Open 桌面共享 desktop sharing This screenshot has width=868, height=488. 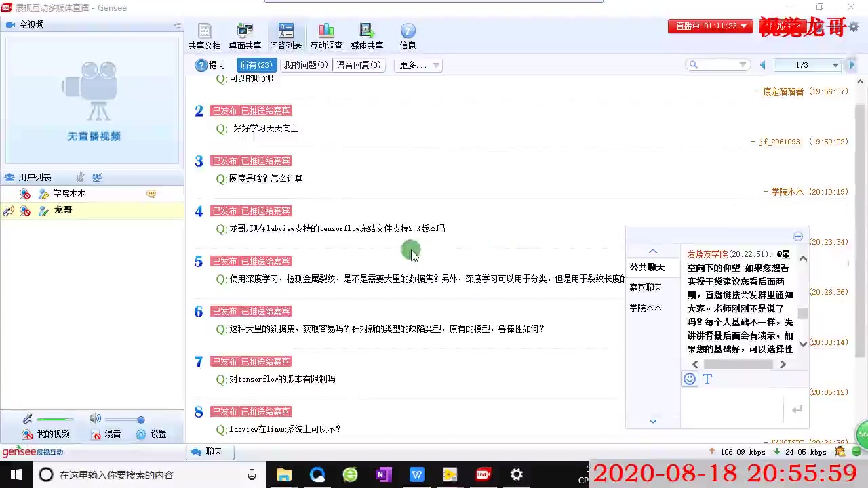point(245,37)
